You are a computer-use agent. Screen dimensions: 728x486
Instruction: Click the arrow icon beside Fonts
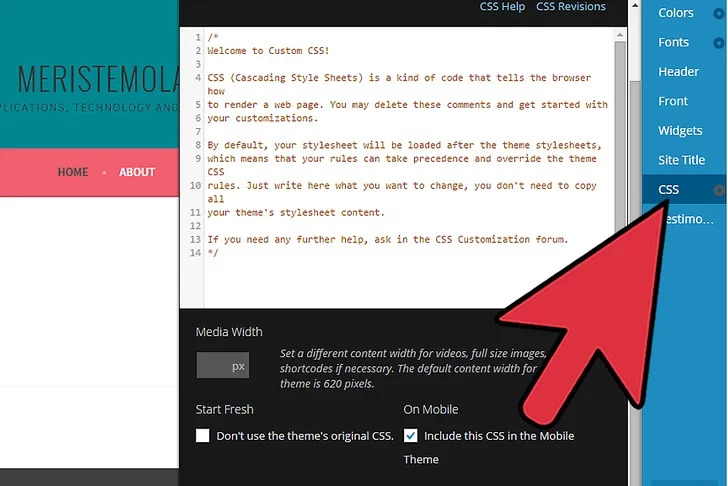719,43
